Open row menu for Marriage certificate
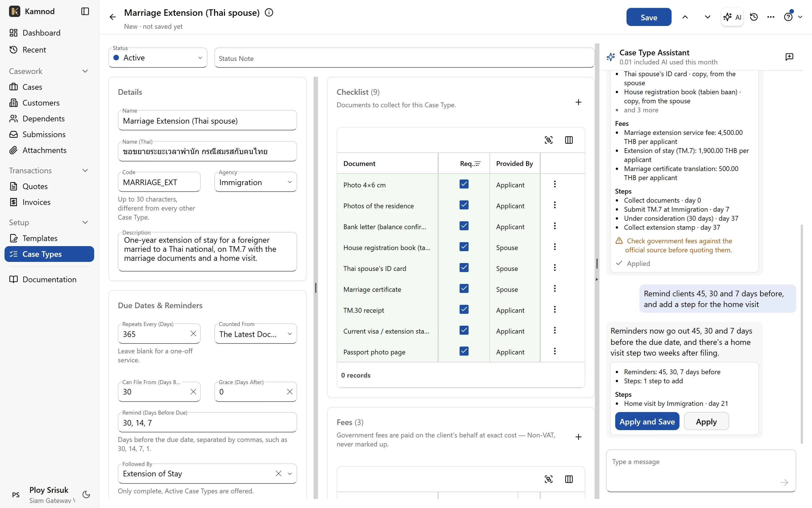The height and width of the screenshot is (508, 812). tap(555, 289)
